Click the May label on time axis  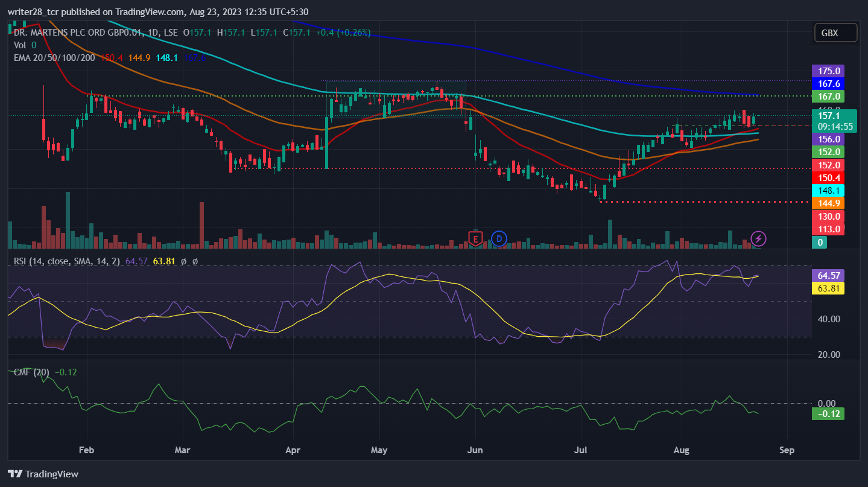tap(379, 450)
